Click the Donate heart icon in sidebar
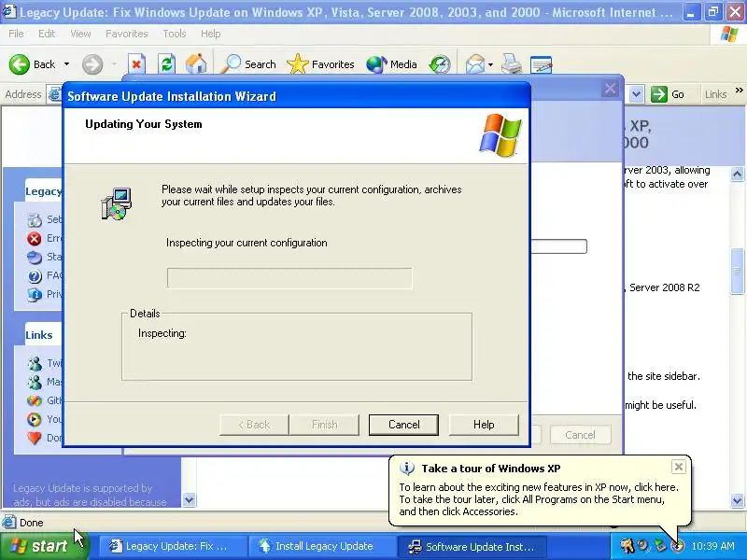This screenshot has height=560, width=747. [x=35, y=438]
